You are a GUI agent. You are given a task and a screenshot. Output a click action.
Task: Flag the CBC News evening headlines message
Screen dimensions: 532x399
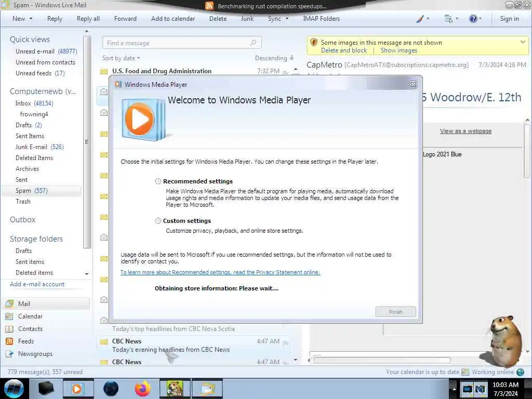point(285,344)
